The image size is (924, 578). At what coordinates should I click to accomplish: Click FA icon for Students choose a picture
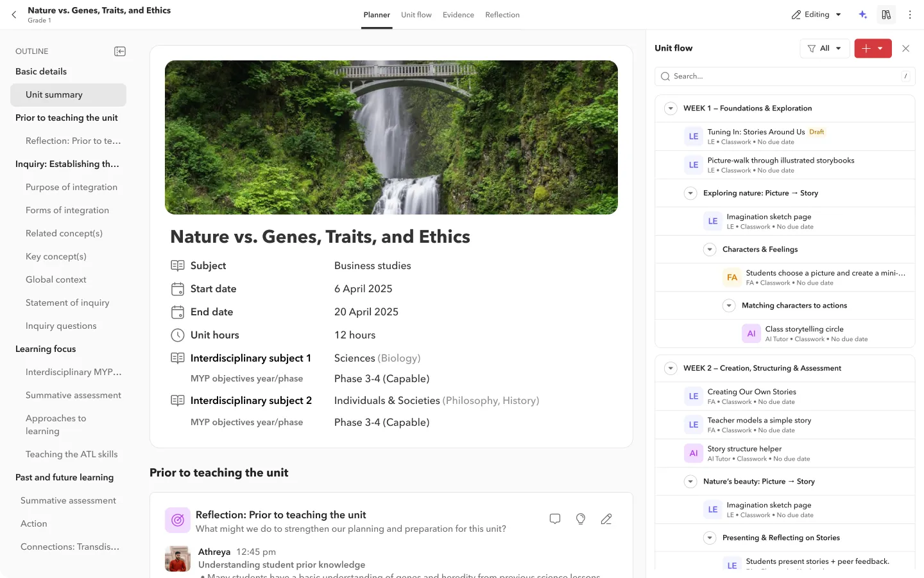732,277
